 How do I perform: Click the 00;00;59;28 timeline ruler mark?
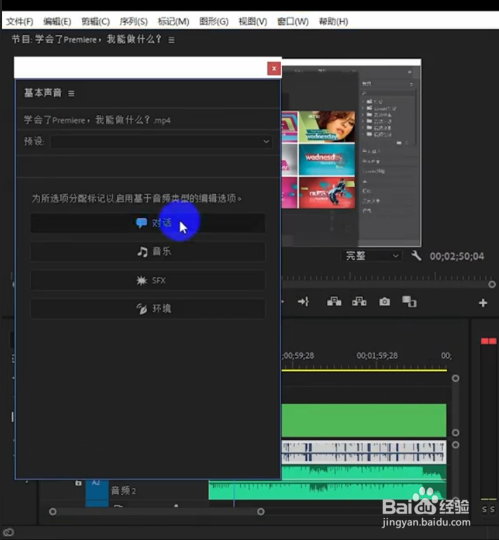tap(298, 355)
